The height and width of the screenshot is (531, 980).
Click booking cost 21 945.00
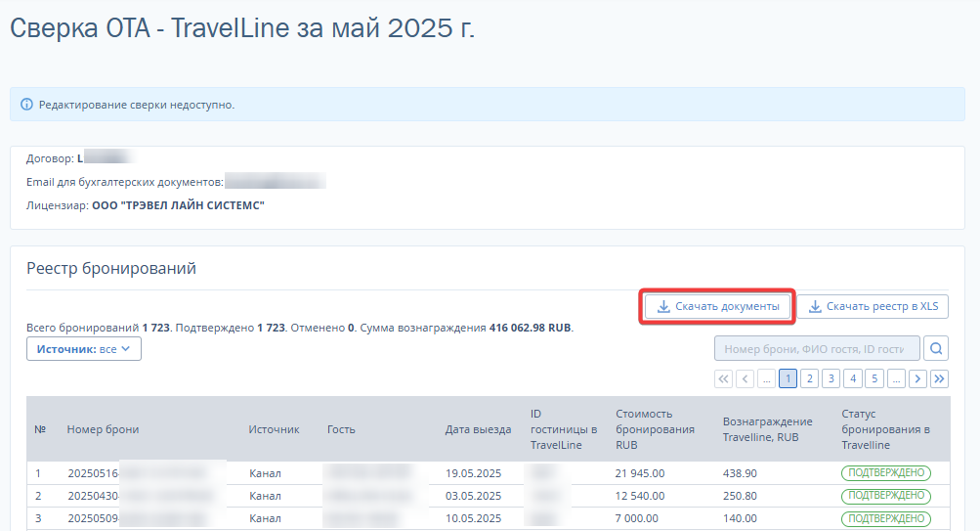640,473
